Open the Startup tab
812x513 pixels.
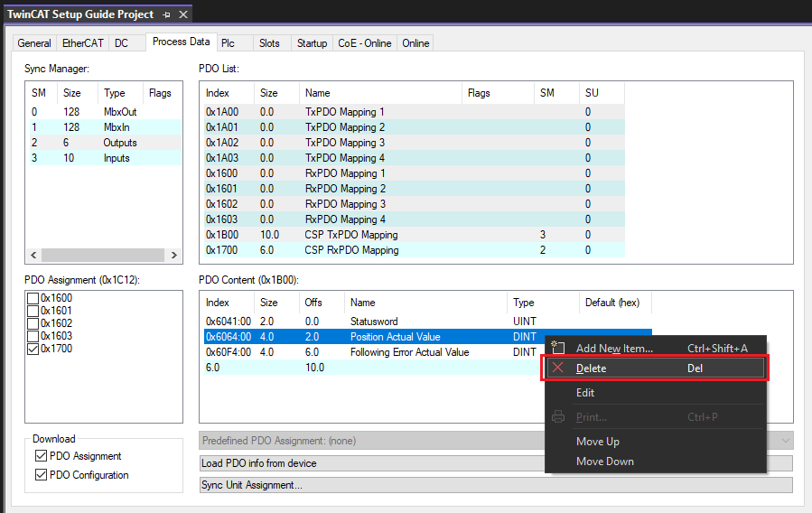coord(312,43)
